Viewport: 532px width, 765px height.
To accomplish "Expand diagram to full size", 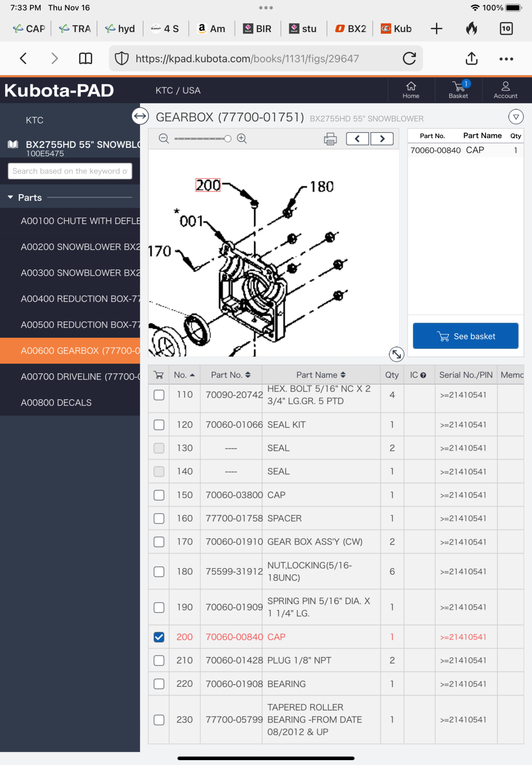I will (x=396, y=354).
